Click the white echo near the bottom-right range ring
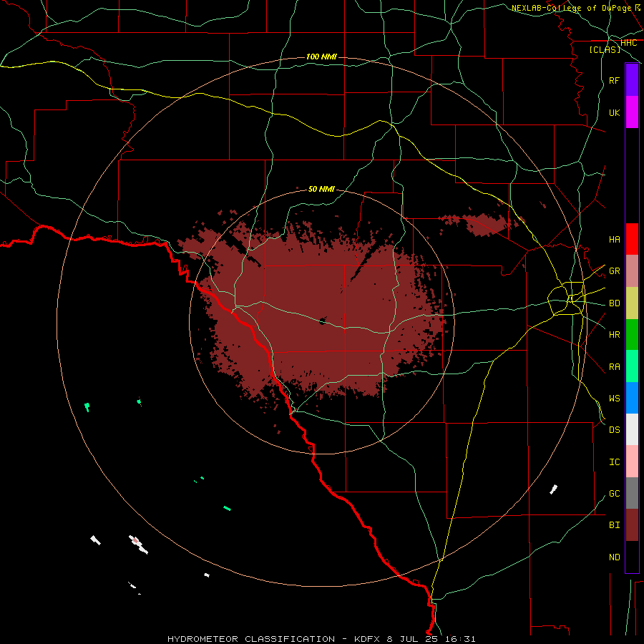The width and height of the screenshot is (644, 644). click(x=554, y=489)
